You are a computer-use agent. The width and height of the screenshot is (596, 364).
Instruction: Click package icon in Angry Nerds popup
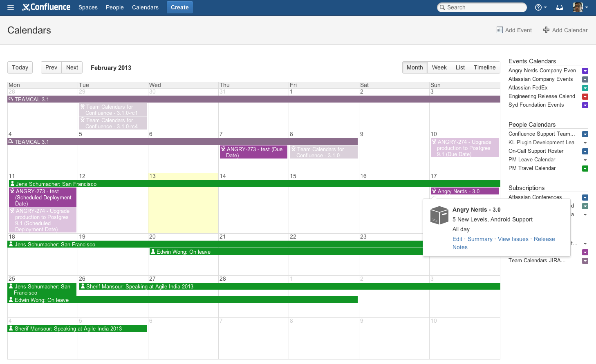(x=439, y=215)
